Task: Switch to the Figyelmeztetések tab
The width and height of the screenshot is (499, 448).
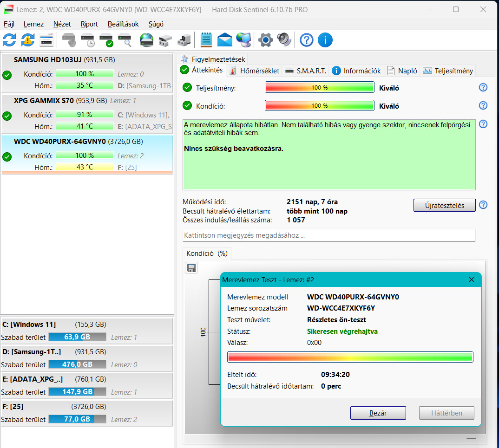Action: point(213,59)
